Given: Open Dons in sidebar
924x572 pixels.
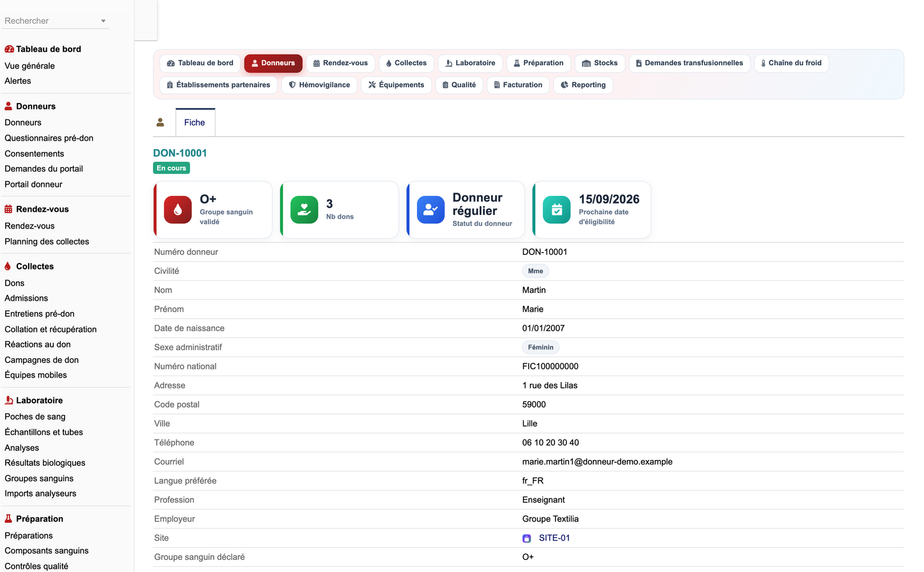Looking at the screenshot, I should coord(15,283).
